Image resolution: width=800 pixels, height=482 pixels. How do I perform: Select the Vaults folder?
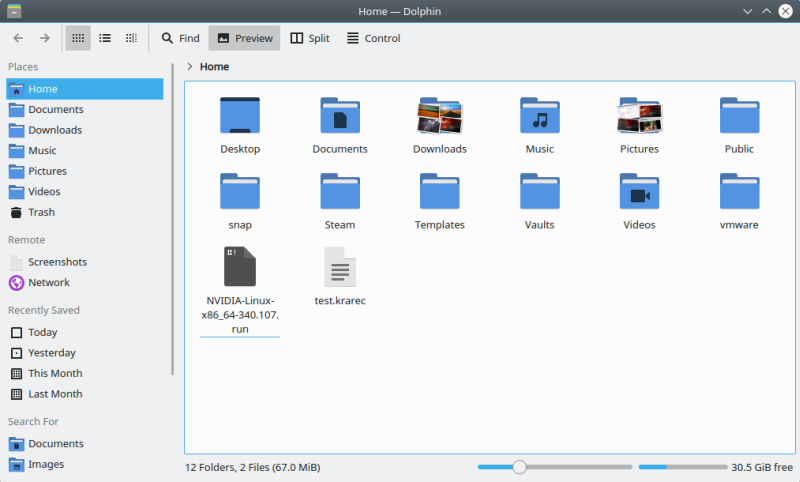coord(540,191)
